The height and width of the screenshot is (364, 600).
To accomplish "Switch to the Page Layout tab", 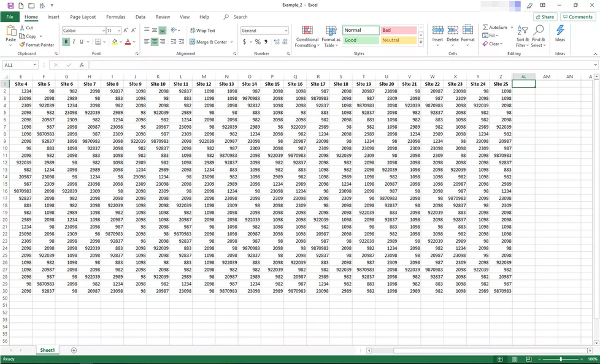I will (x=83, y=17).
